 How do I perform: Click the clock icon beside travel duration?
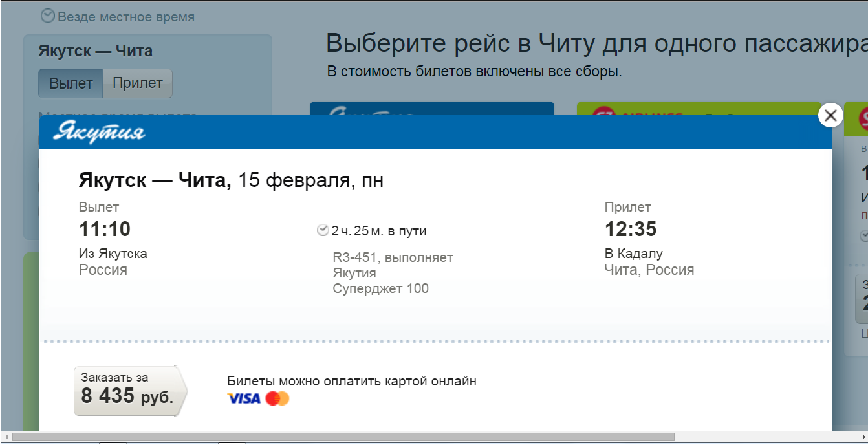coord(323,230)
